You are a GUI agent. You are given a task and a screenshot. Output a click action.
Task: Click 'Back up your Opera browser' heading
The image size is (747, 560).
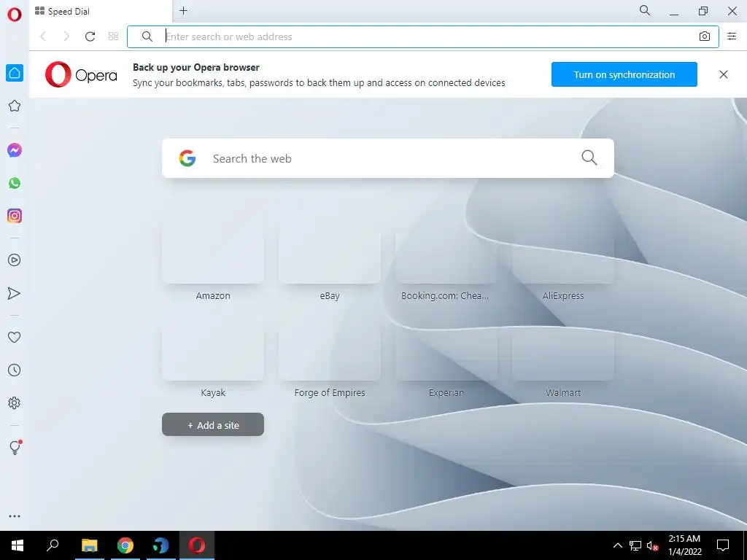(x=196, y=67)
